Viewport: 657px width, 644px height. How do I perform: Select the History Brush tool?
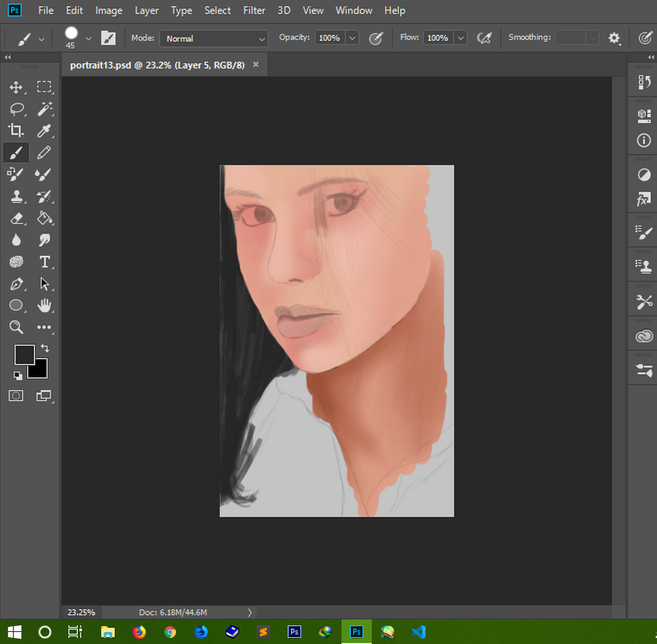[x=44, y=196]
